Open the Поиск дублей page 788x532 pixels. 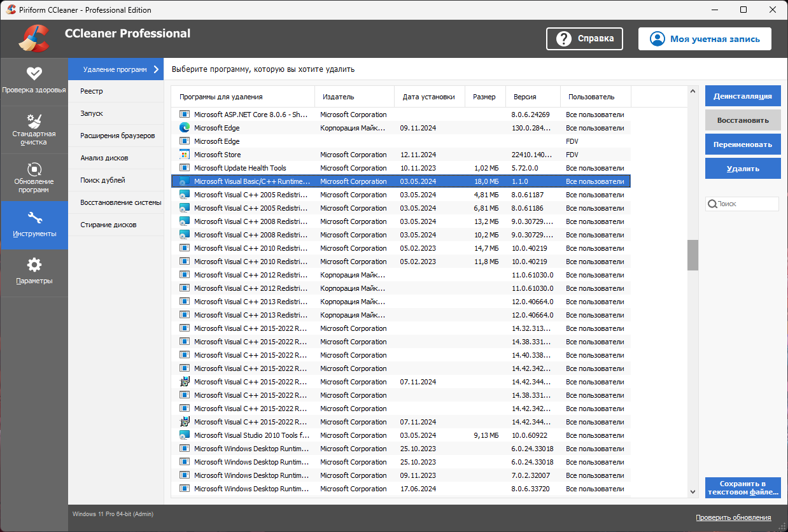tap(116, 180)
